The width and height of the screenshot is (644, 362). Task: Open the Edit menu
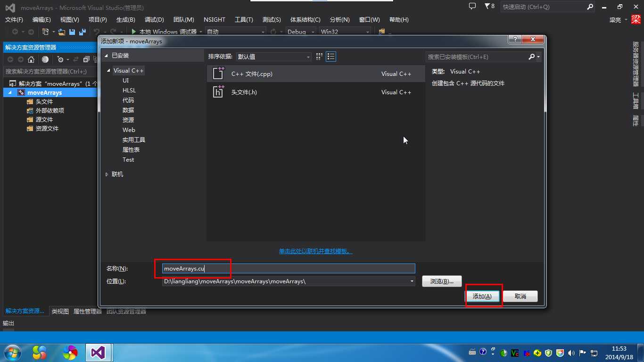tap(41, 20)
